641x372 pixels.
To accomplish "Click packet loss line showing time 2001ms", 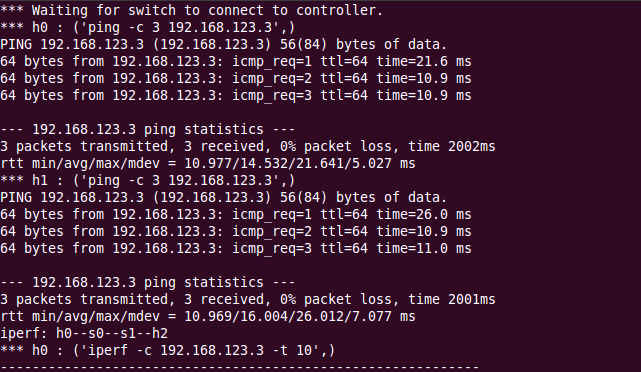I will click(247, 299).
